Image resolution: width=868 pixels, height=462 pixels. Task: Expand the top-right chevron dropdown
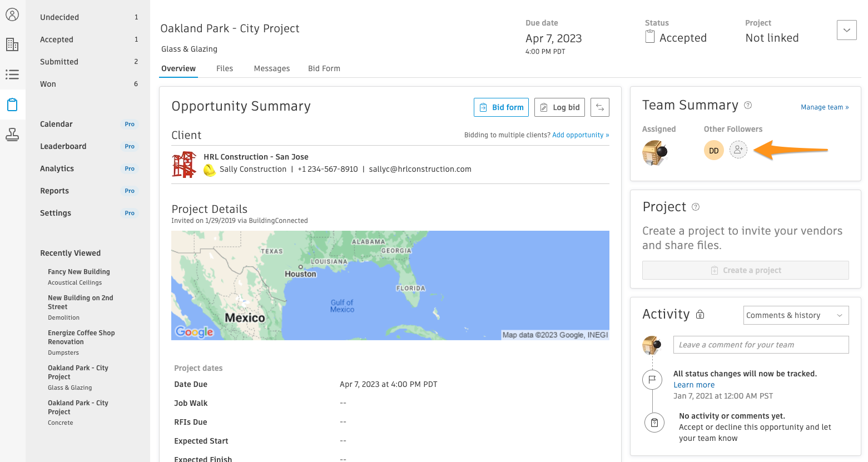click(846, 30)
